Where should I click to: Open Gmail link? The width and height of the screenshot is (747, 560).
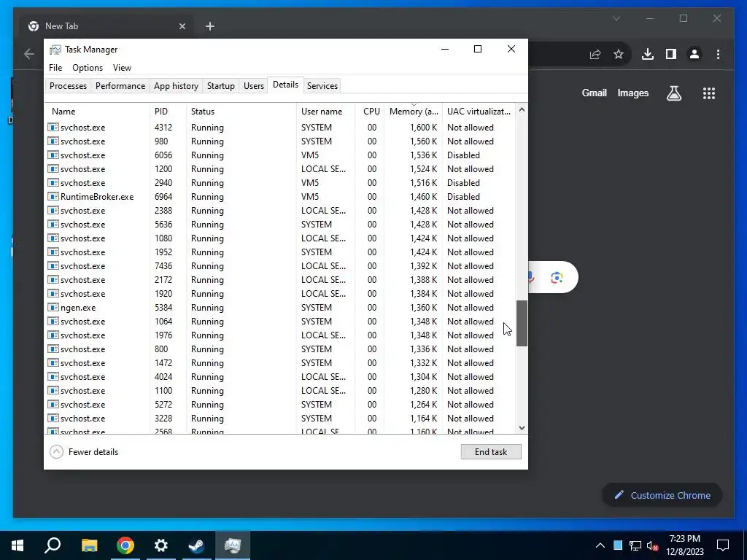(x=594, y=93)
